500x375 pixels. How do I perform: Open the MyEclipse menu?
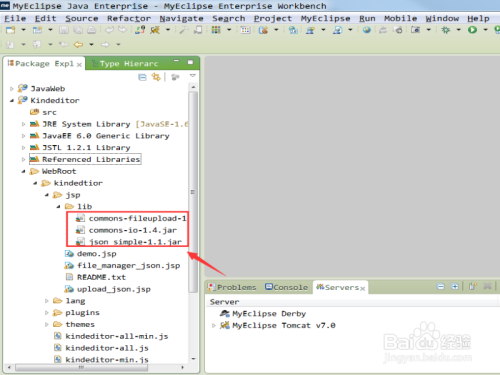pyautogui.click(x=325, y=18)
